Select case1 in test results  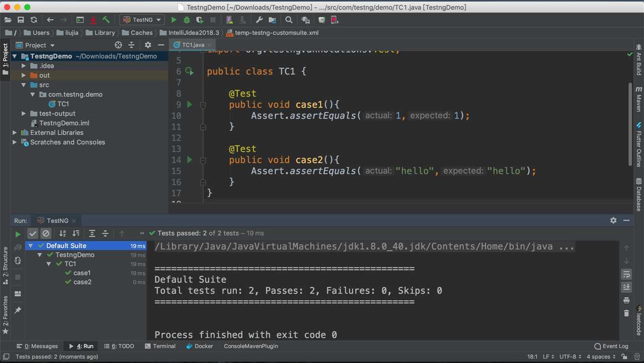82,273
